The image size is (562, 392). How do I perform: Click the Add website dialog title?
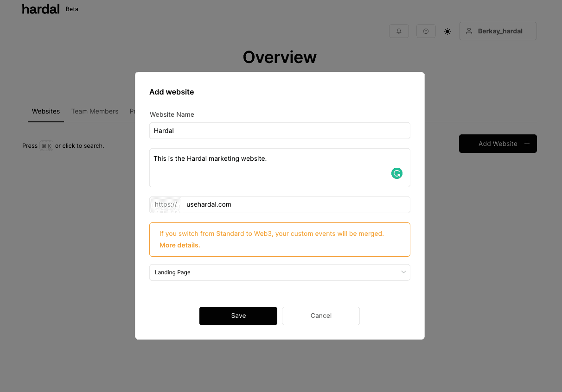(172, 92)
